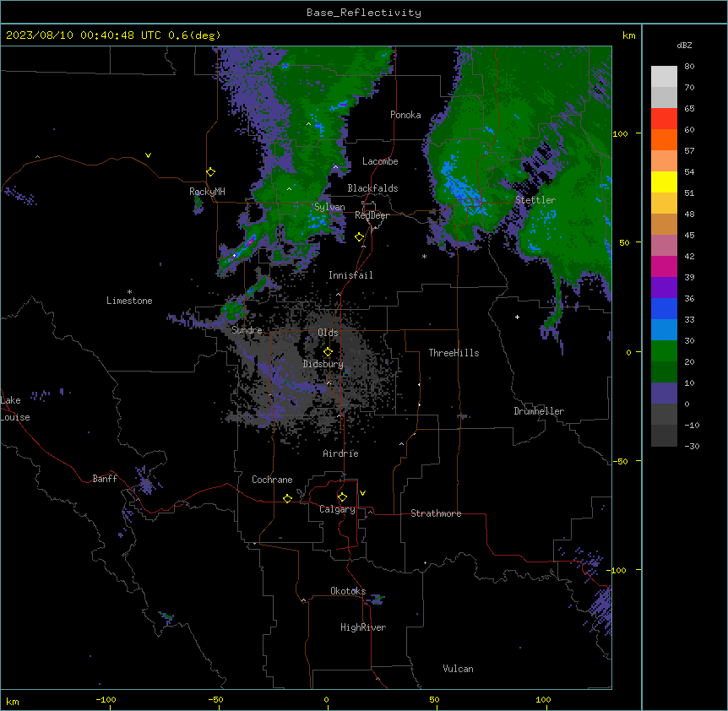Click the Strathmore label
This screenshot has height=711, width=728.
pos(436,513)
